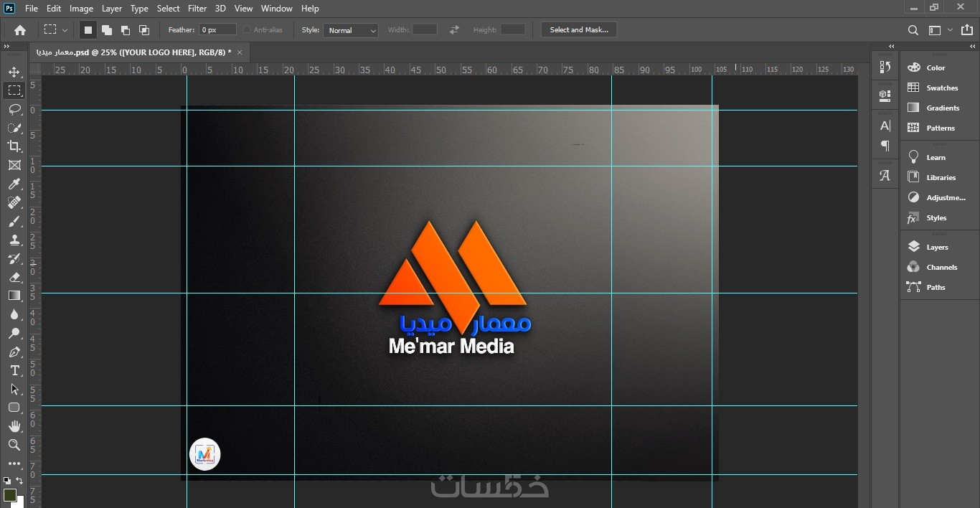Swap foreground and background colors
This screenshot has width=980, height=508.
coord(19,481)
